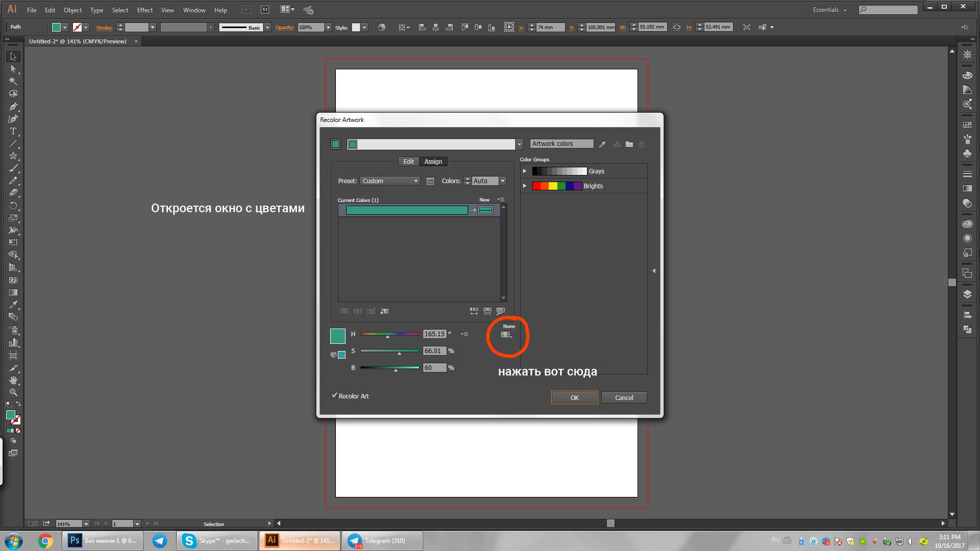The width and height of the screenshot is (980, 551).
Task: Open the harmony rules dropdown arrow
Action: pos(520,144)
